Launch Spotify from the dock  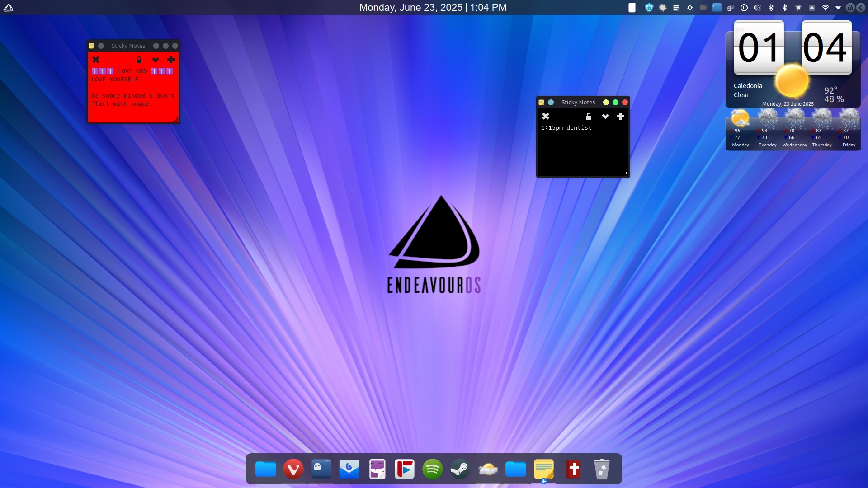pyautogui.click(x=432, y=469)
